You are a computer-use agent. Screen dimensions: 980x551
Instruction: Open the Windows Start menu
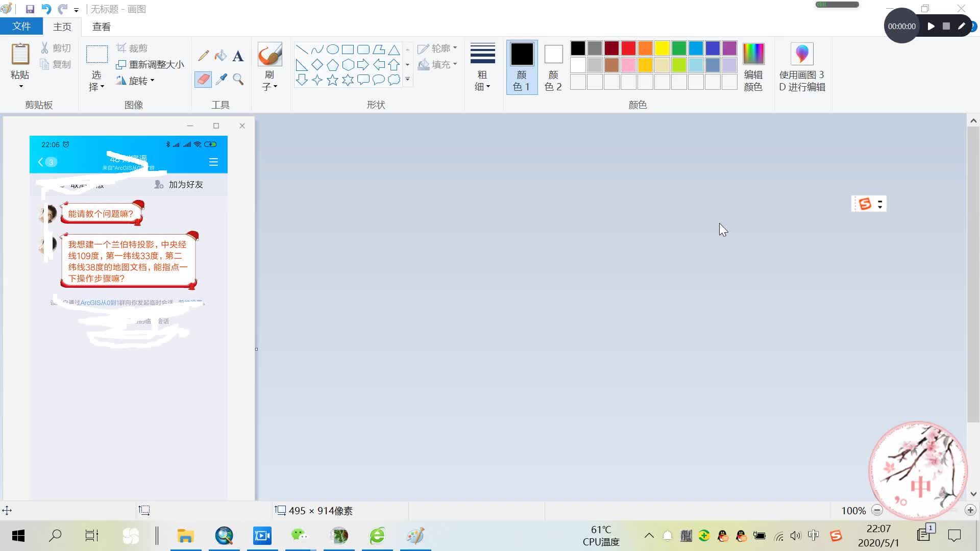18,536
